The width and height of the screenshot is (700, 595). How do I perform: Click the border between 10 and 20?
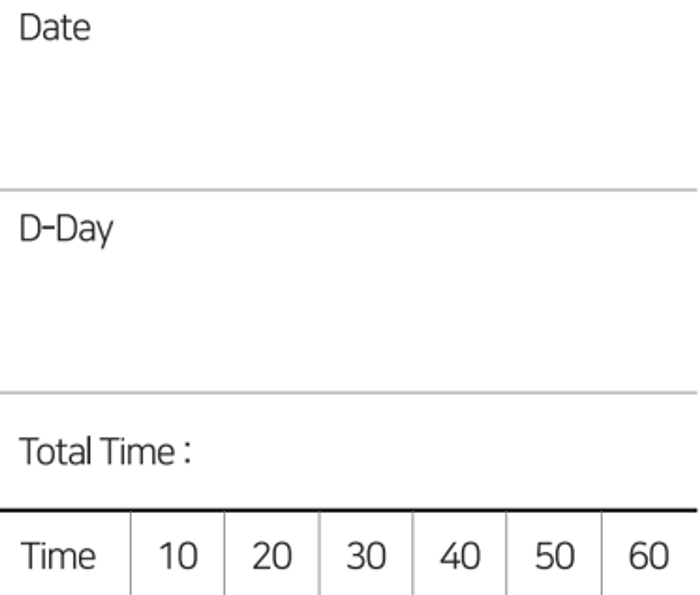coord(225,554)
